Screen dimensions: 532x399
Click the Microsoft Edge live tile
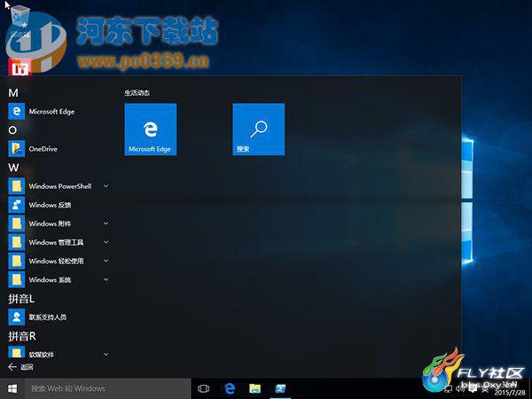151,129
